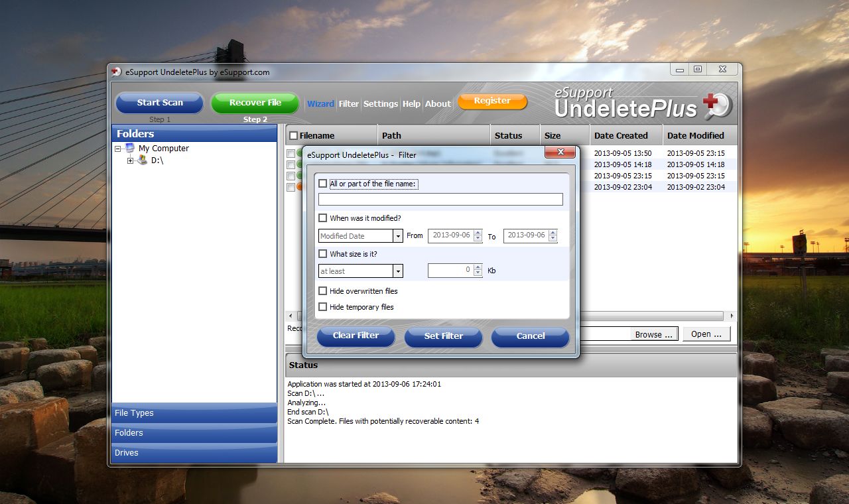Viewport: 849px width, 504px height.
Task: Click the D:\ drive icon
Action: [142, 160]
